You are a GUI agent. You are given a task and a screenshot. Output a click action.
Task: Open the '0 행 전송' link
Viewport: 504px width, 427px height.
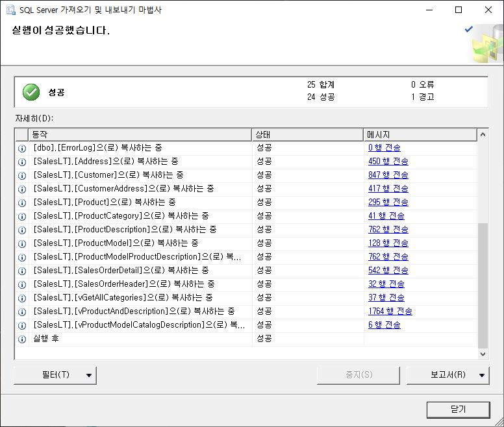tap(384, 148)
